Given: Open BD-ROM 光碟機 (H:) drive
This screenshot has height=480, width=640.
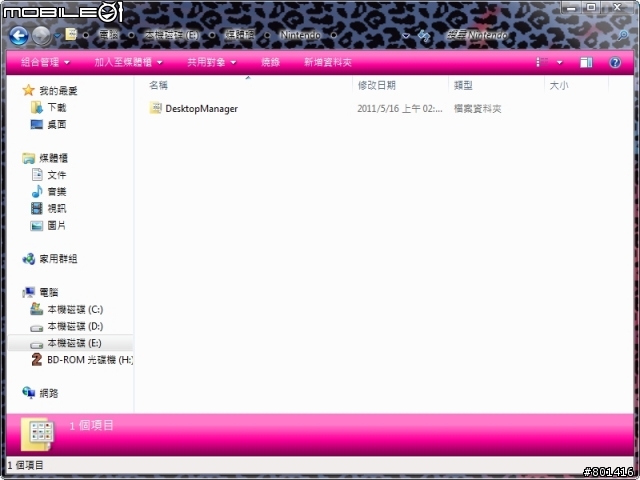Looking at the screenshot, I should (x=90, y=360).
